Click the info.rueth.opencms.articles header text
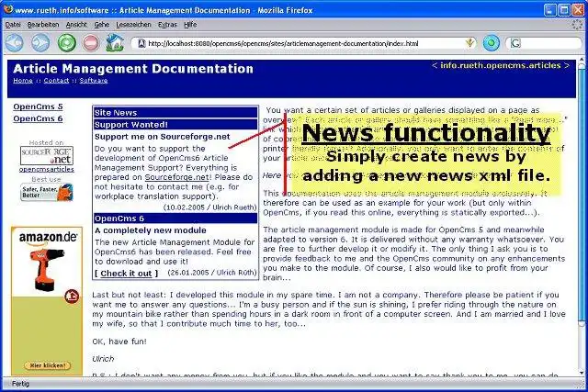This screenshot has width=588, height=392. pos(501,65)
